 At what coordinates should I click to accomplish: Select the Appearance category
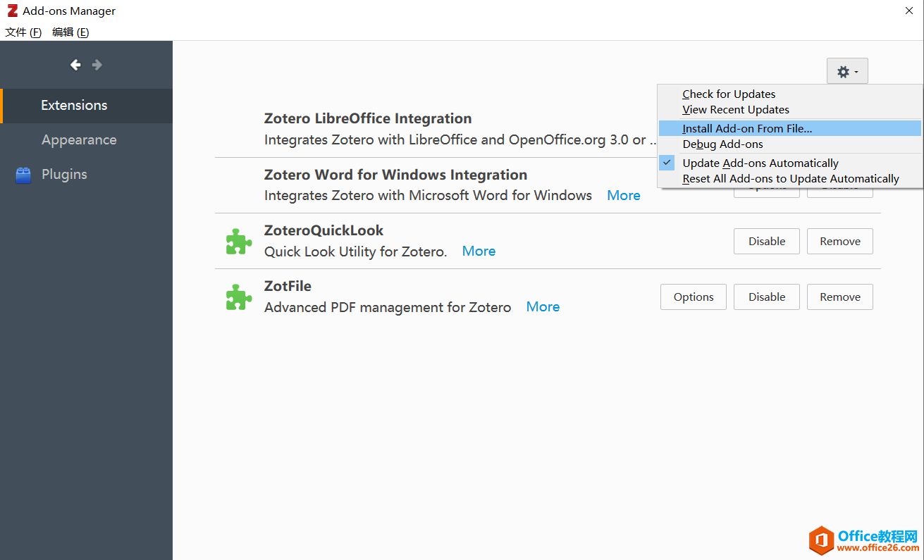tap(86, 140)
